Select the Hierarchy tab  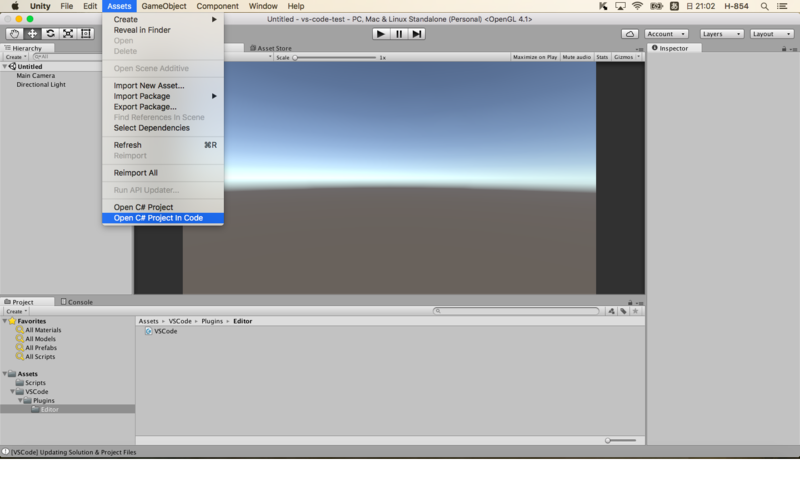[27, 48]
